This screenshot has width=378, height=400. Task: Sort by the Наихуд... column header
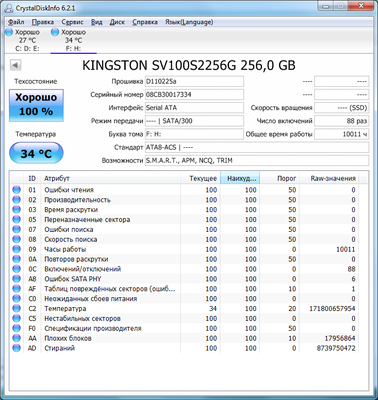(x=240, y=178)
